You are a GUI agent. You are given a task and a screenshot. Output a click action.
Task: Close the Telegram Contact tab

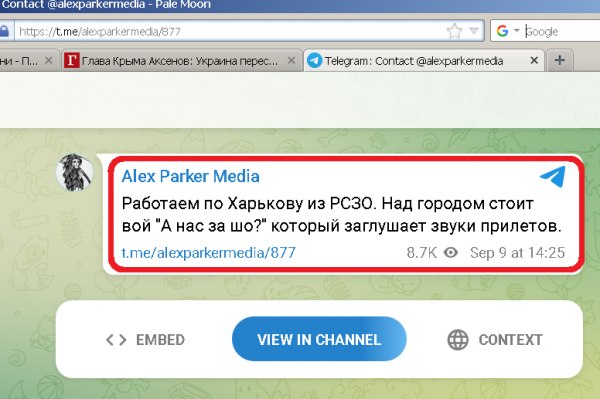[x=534, y=60]
